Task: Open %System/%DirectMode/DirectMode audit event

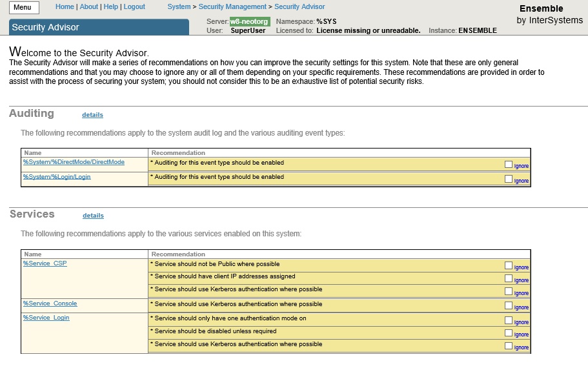Action: coord(74,162)
